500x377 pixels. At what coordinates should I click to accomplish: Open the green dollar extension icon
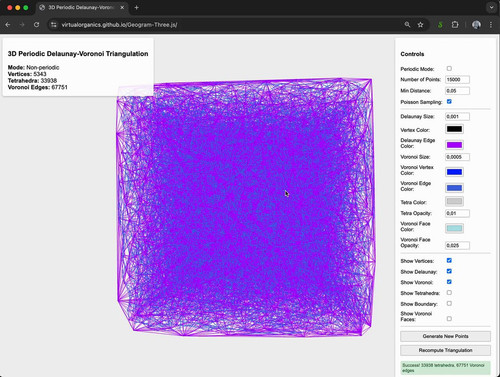pos(440,25)
